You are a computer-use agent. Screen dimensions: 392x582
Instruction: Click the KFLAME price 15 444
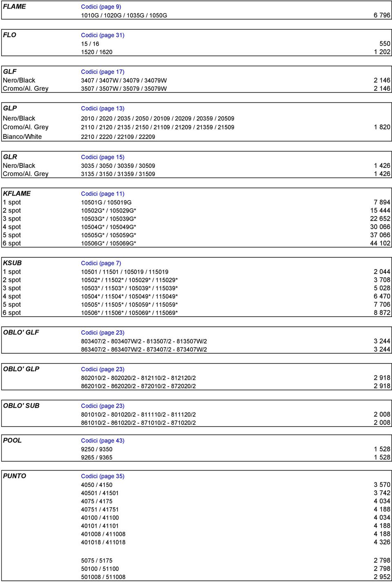(x=380, y=211)
